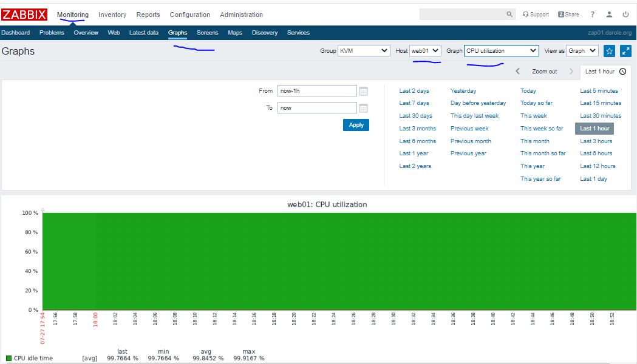Select the Last 1 day range

tap(593, 179)
